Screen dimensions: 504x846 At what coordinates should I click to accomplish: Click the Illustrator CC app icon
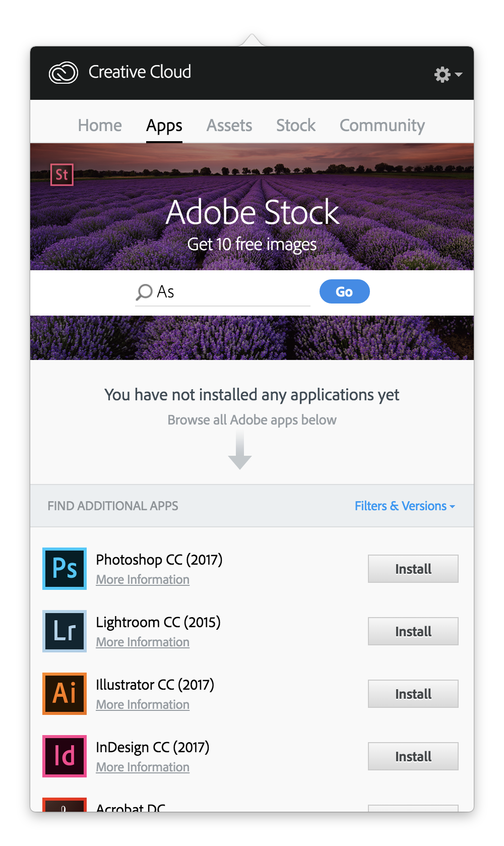click(65, 694)
